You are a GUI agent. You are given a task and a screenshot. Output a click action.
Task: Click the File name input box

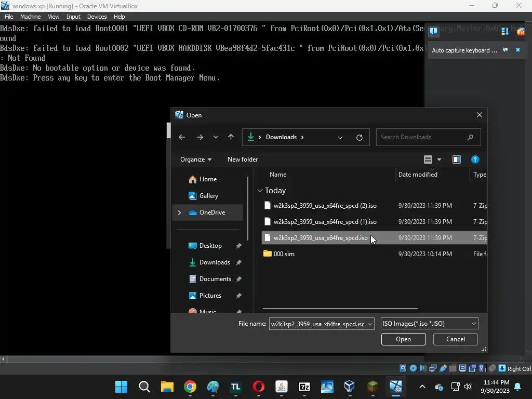317,324
